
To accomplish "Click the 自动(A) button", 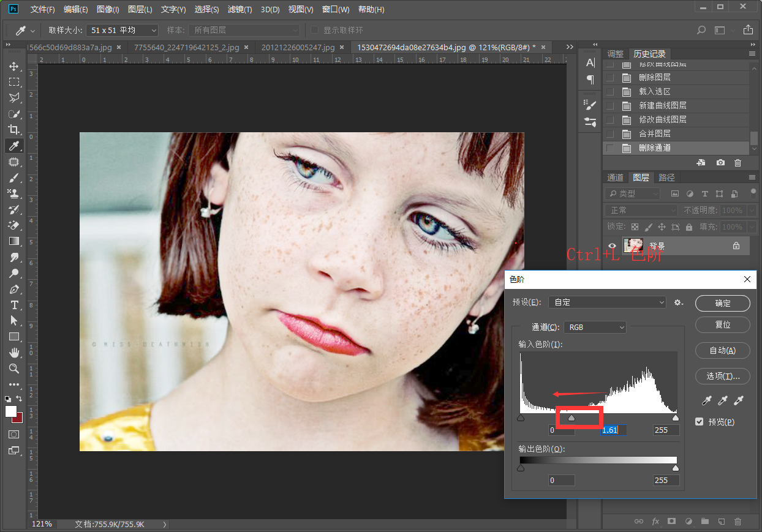I will (723, 351).
